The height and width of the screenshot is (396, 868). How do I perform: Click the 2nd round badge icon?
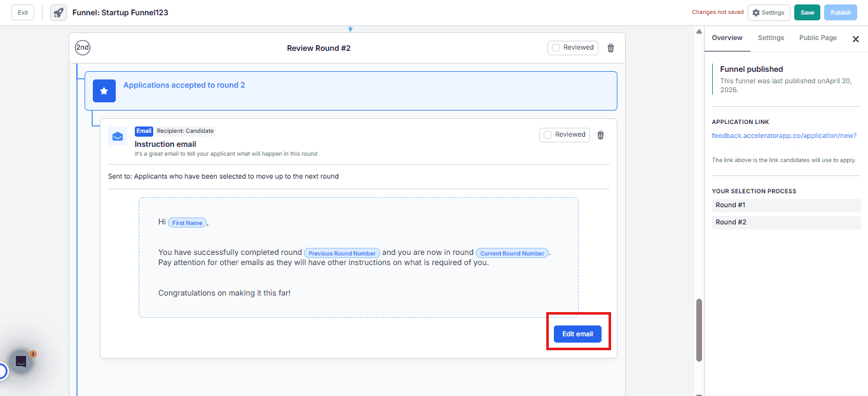click(x=83, y=48)
